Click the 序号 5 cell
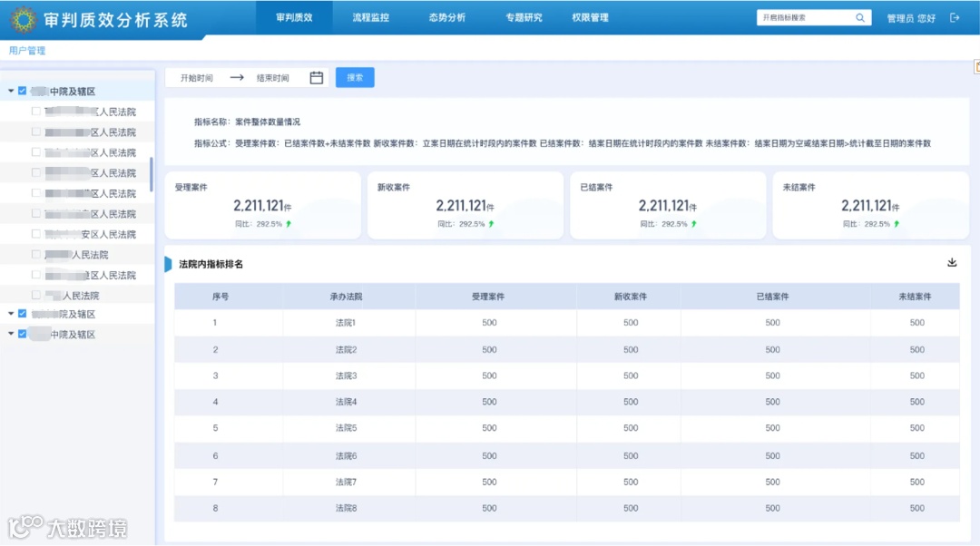 pos(215,428)
